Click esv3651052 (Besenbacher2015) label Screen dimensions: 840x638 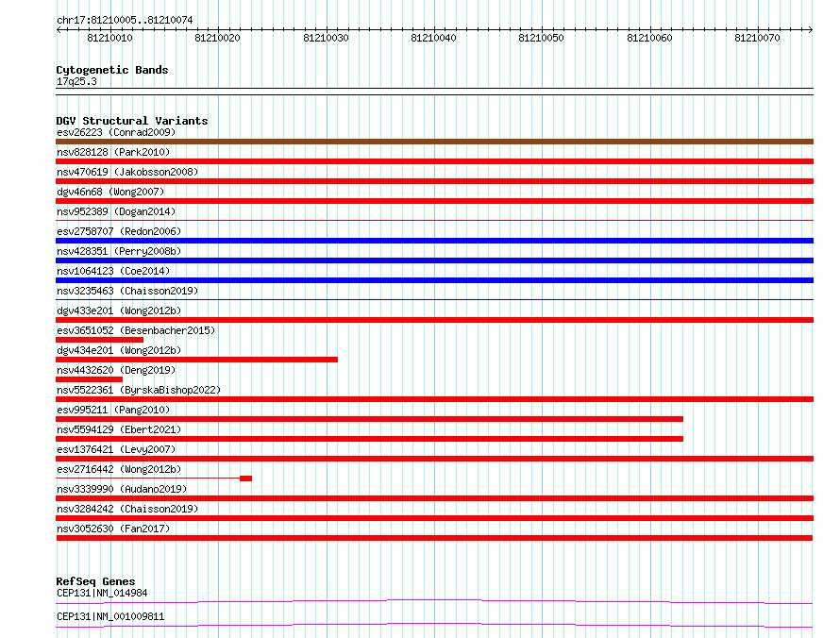[x=136, y=330]
